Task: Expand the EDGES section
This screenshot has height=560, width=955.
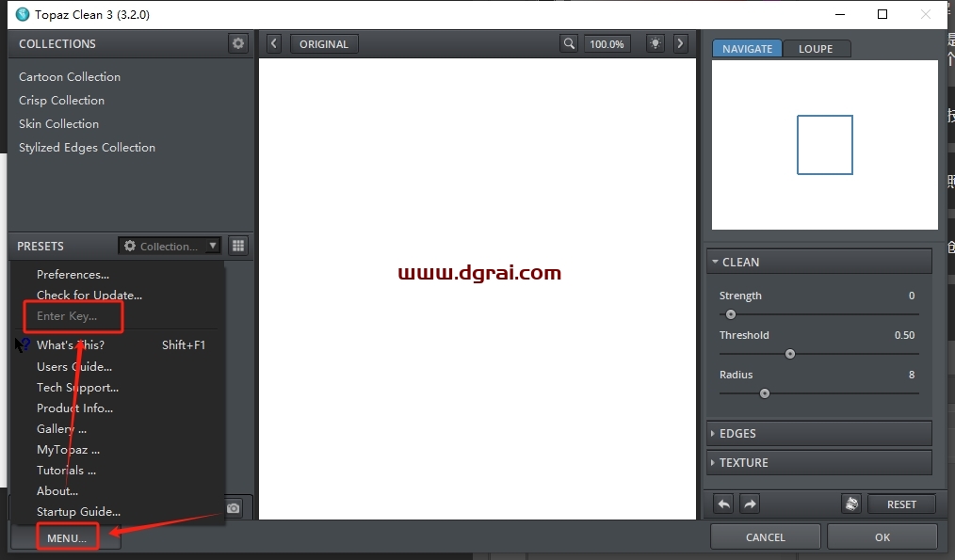Action: (819, 433)
